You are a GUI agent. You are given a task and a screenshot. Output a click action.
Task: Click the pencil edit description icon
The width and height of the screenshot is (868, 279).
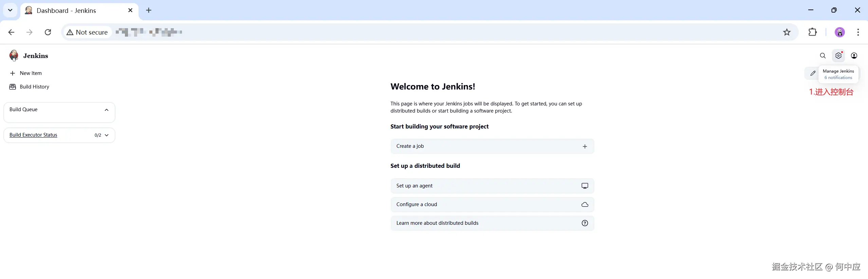(813, 73)
